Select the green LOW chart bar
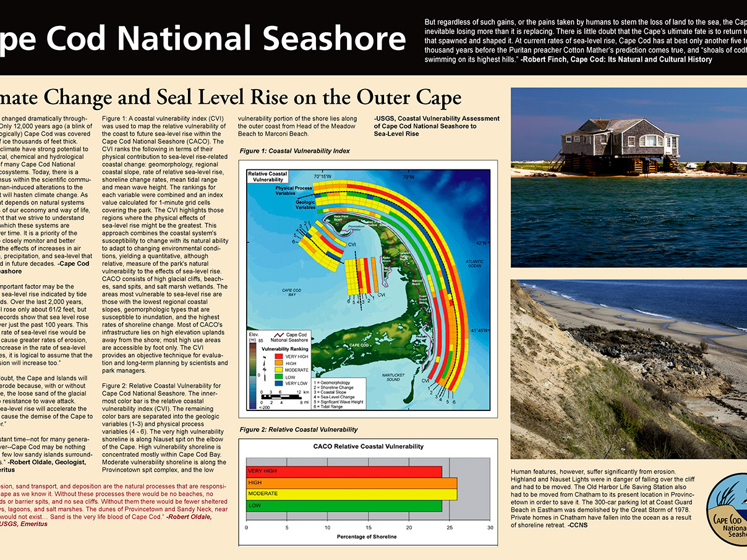Viewport: 747px width, 560px height. click(x=344, y=506)
